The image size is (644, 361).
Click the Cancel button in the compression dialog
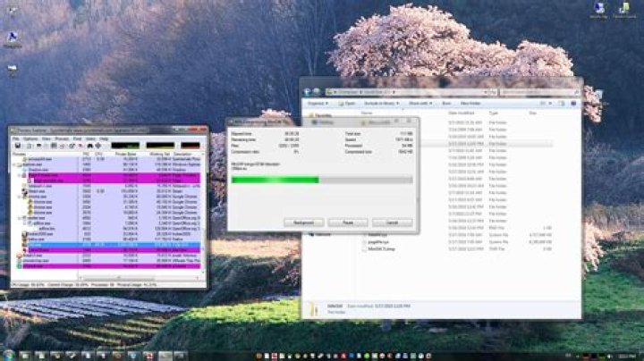coord(393,222)
